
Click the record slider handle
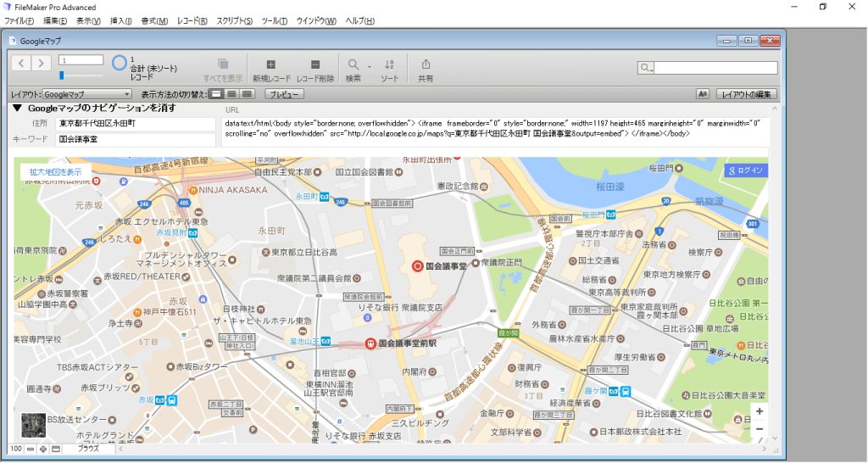61,75
